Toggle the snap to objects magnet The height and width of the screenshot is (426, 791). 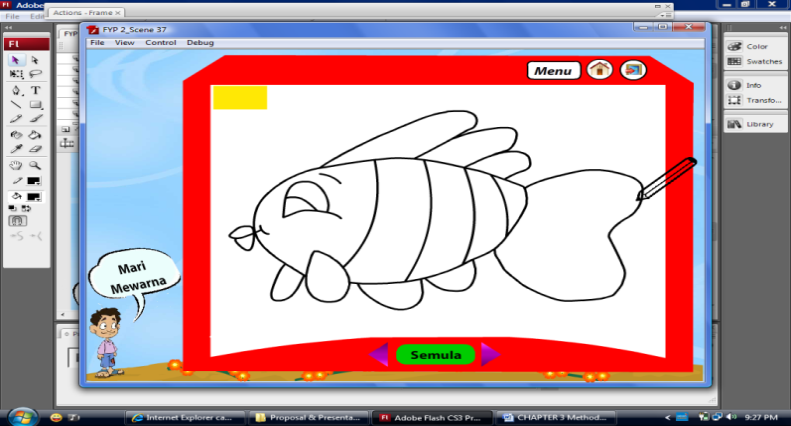click(x=16, y=221)
